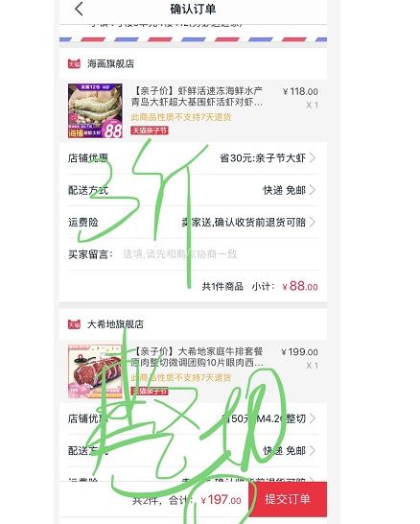Open 海画旗舰店 store name link
The height and width of the screenshot is (524, 420).
pos(110,63)
